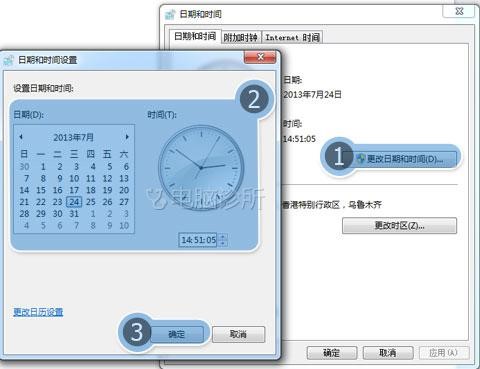Click 更改时区(Z) button
The width and height of the screenshot is (480, 369).
399,226
